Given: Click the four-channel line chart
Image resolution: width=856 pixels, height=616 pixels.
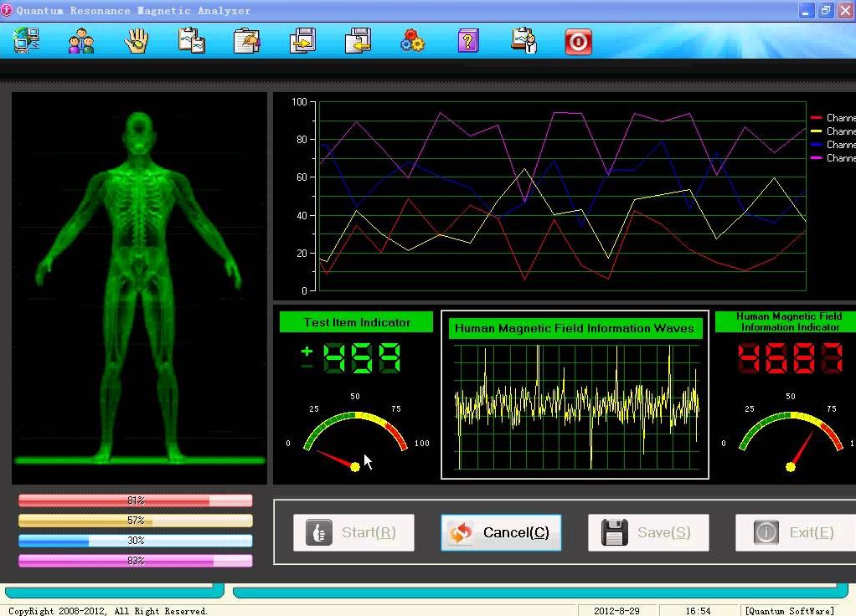Looking at the screenshot, I should pyautogui.click(x=562, y=195).
